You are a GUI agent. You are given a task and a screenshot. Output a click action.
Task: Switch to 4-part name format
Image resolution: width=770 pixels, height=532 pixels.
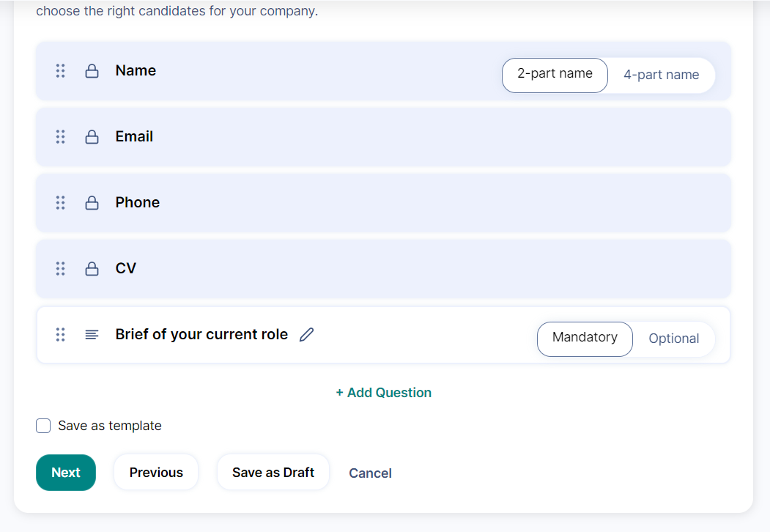661,75
